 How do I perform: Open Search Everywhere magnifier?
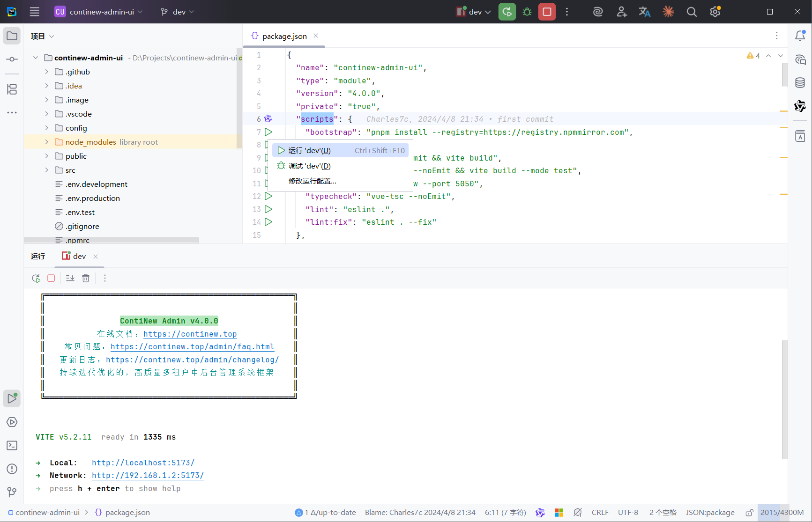click(692, 12)
